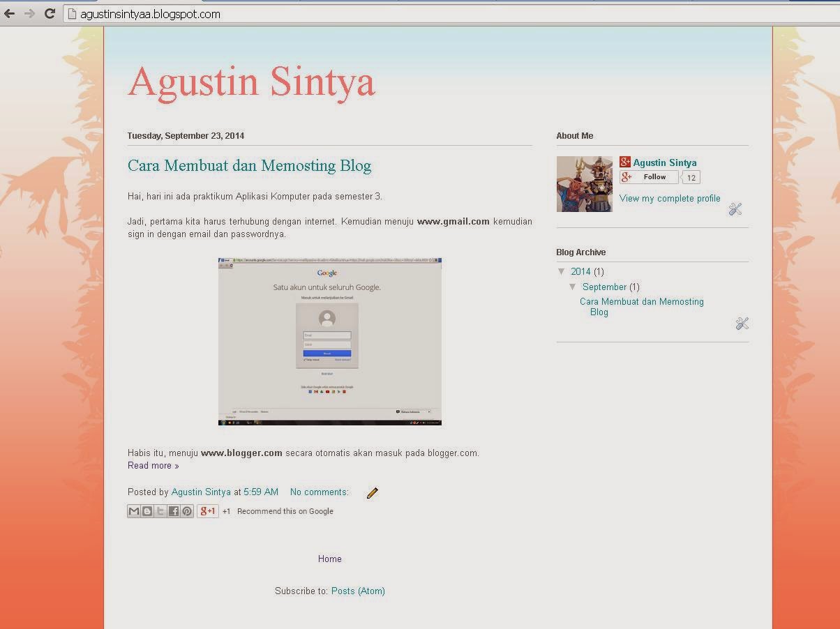
Task: Share the post to Facebook icon
Action: click(x=174, y=511)
